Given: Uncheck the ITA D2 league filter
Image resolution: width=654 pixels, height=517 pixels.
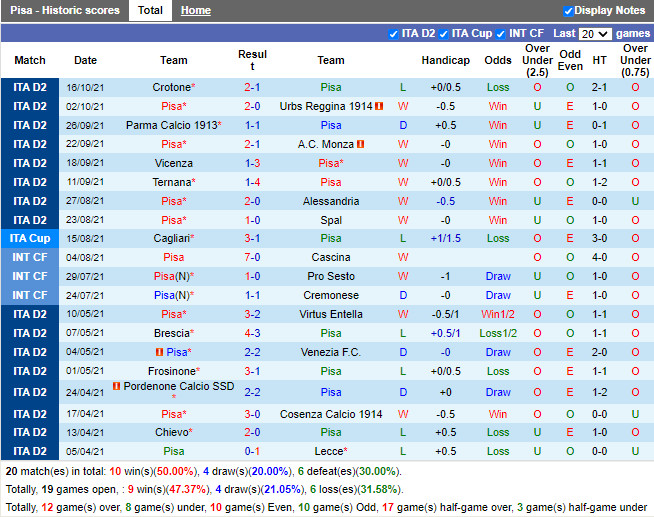Looking at the screenshot, I should 393,34.
